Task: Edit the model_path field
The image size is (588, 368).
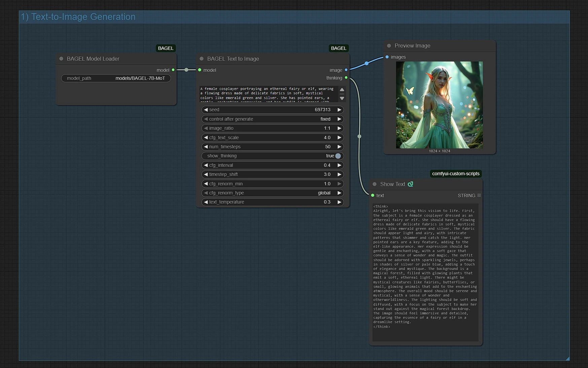Action: click(116, 78)
